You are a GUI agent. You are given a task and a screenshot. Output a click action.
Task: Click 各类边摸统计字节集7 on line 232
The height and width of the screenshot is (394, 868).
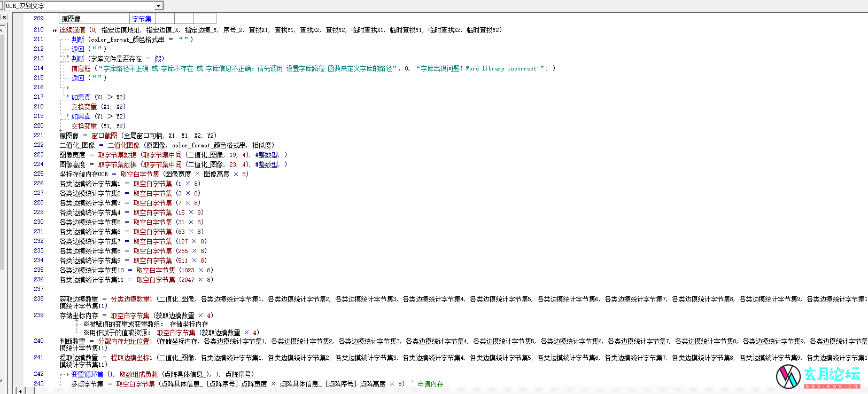tap(90, 241)
